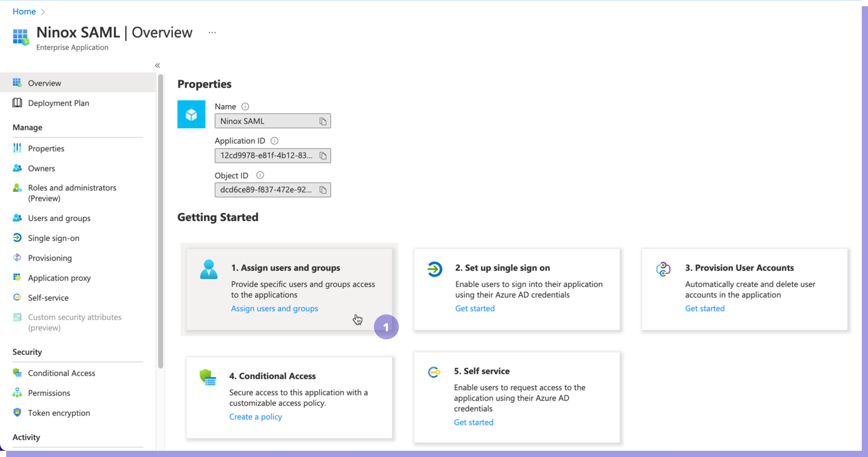Click the Application proxy icon
Viewport: 868px width, 457px height.
[x=17, y=277]
